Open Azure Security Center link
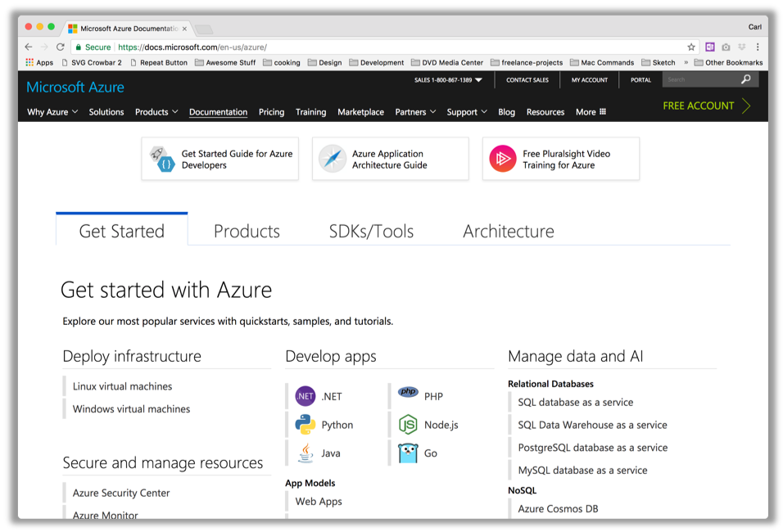The height and width of the screenshot is (532, 783). [x=121, y=493]
